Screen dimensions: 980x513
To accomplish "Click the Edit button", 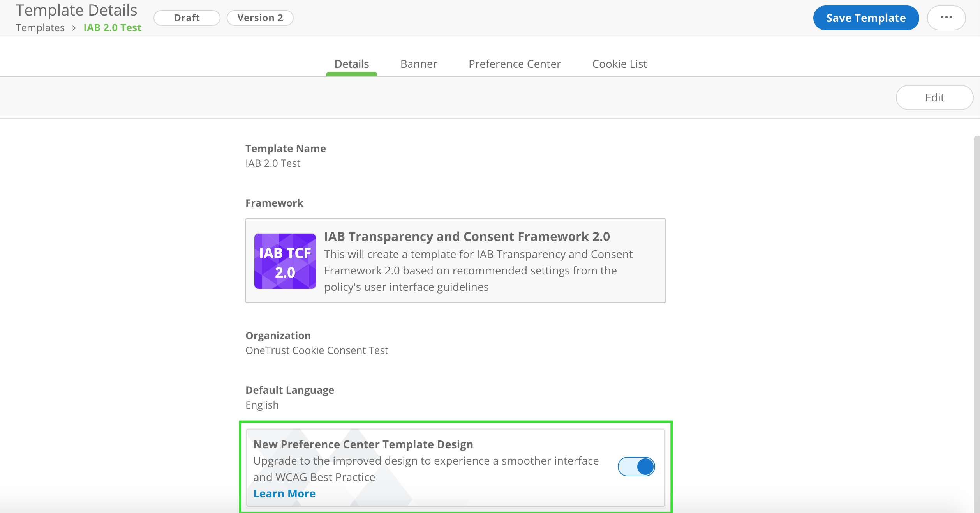I will [934, 97].
